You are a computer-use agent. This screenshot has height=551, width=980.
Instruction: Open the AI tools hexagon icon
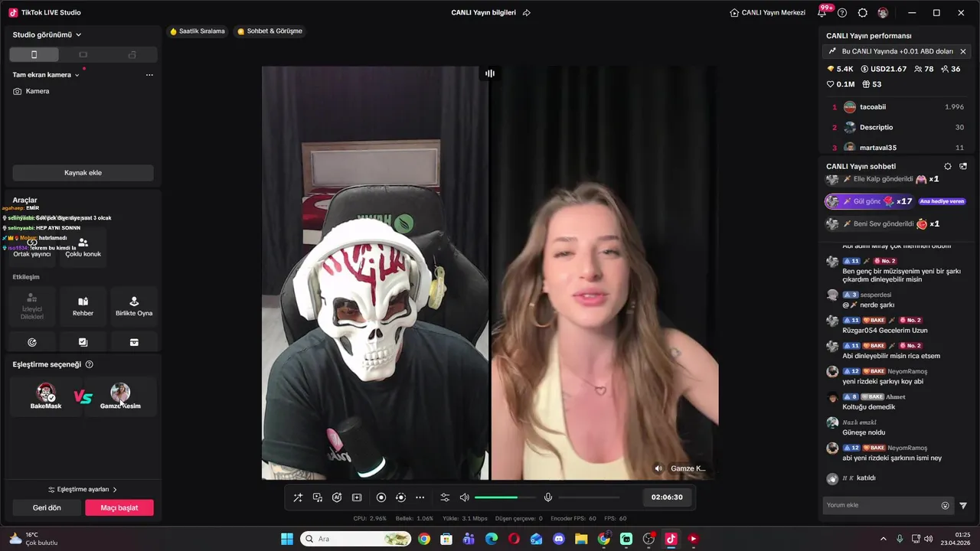point(337,497)
